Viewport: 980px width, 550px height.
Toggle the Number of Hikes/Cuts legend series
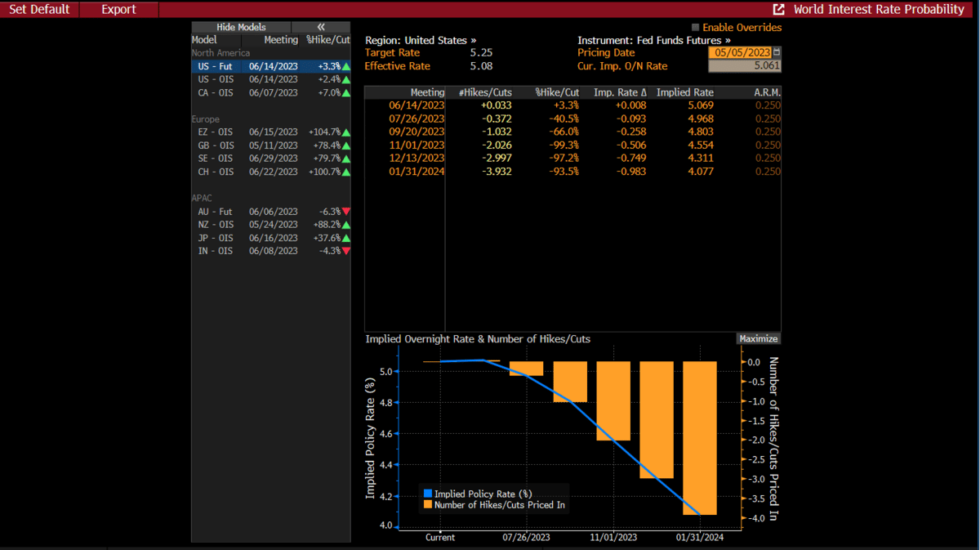coord(427,505)
